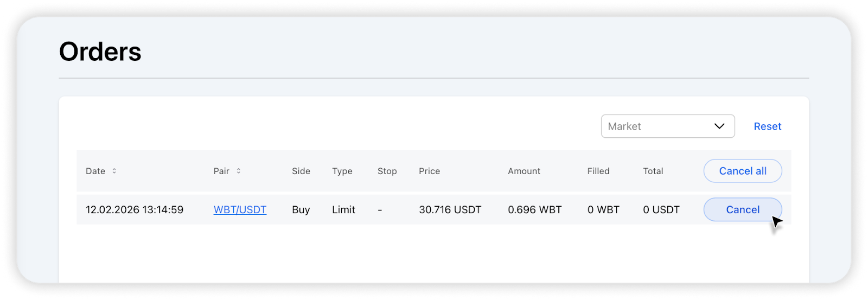Image resolution: width=868 pixels, height=300 pixels.
Task: Click the order date 12.02.2026 13:14:59
Action: tap(135, 210)
